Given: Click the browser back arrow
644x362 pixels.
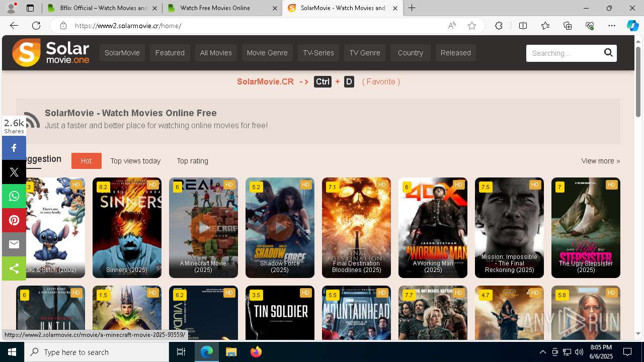Looking at the screenshot, I should click(14, 26).
